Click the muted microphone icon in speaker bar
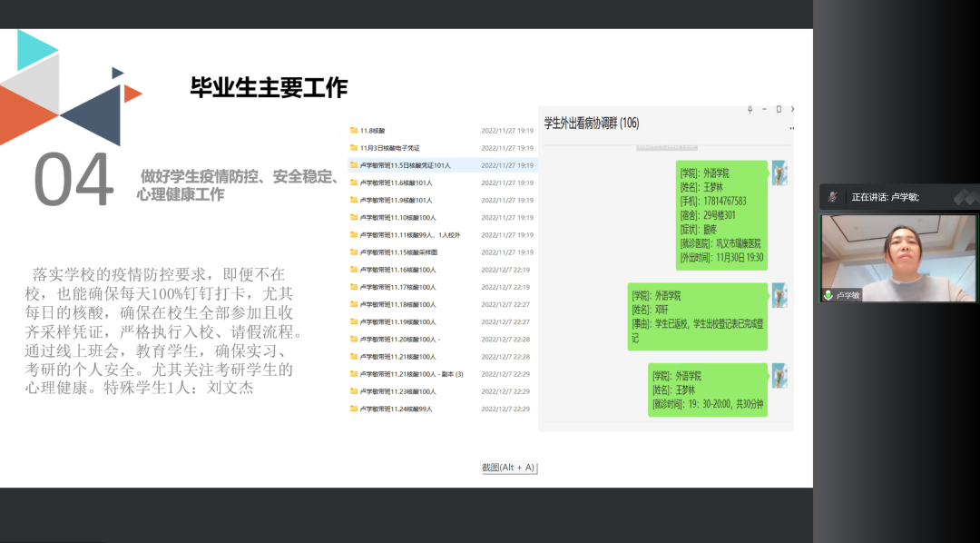Screen dimensions: 980x543 (832, 197)
